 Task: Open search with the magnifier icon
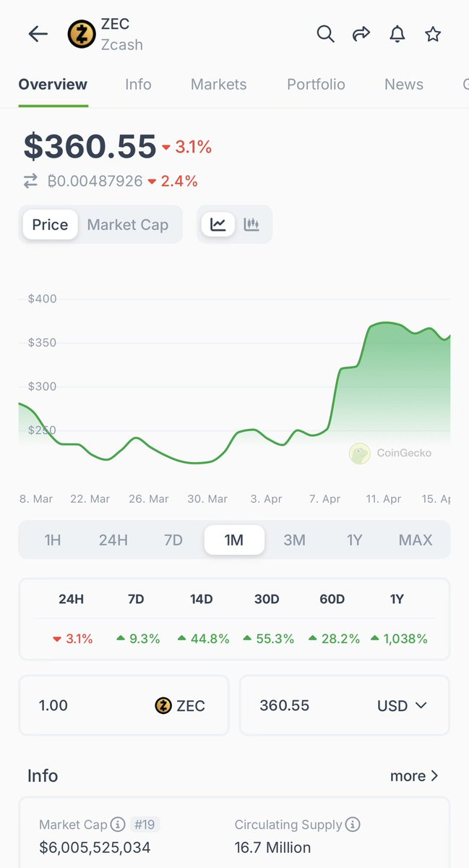(x=326, y=34)
